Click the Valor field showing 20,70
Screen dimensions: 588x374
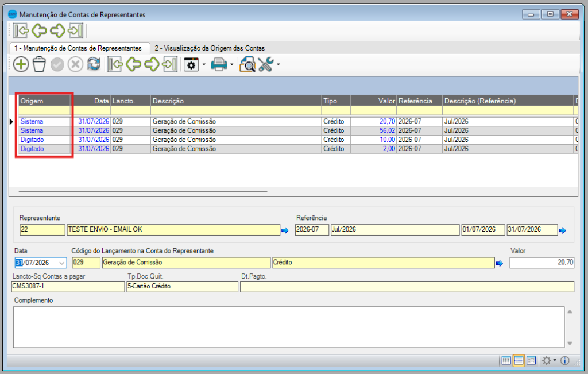coord(542,263)
